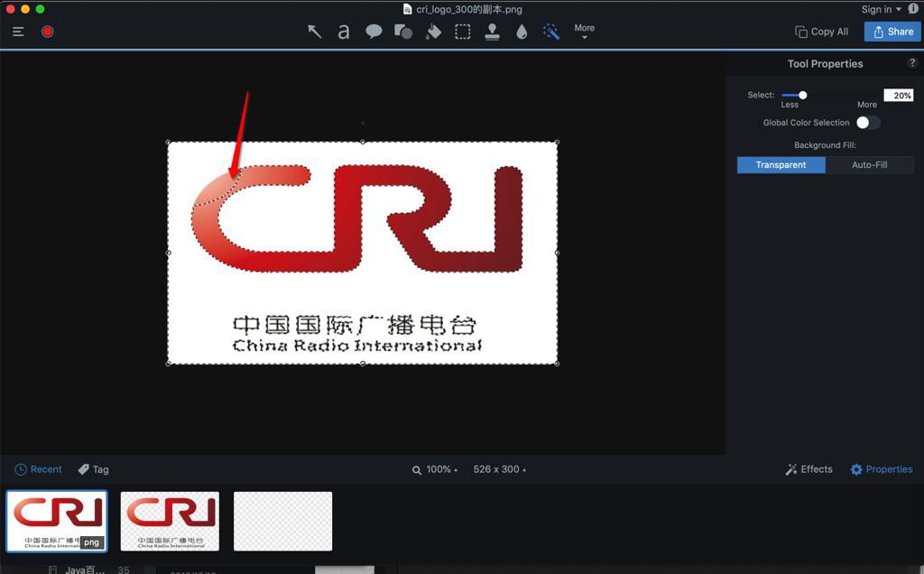Select second CRI logo thumbnail
This screenshot has width=924, height=574.
tap(170, 522)
